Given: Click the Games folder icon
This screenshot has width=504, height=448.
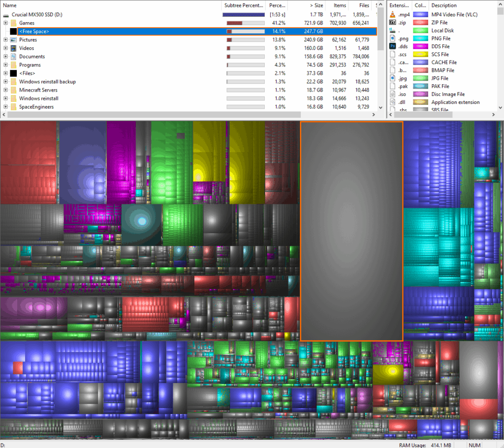Looking at the screenshot, I should click(13, 23).
